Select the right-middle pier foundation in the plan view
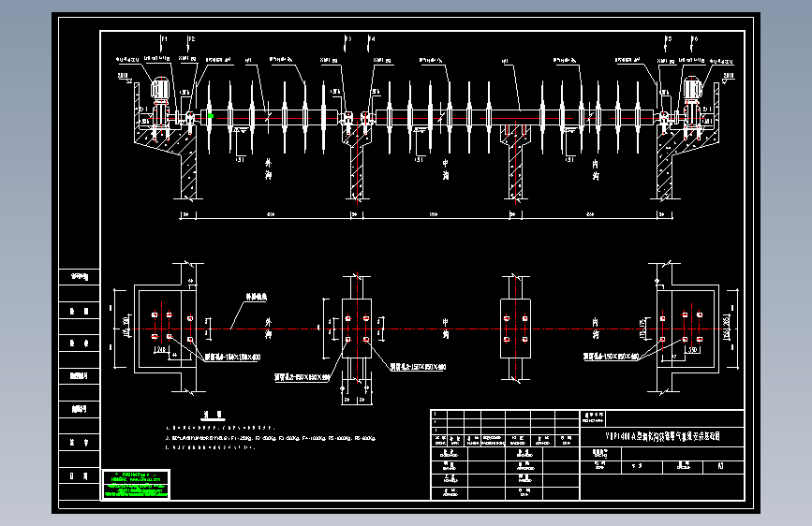Image resolution: width=812 pixels, height=526 pixels. (515, 329)
